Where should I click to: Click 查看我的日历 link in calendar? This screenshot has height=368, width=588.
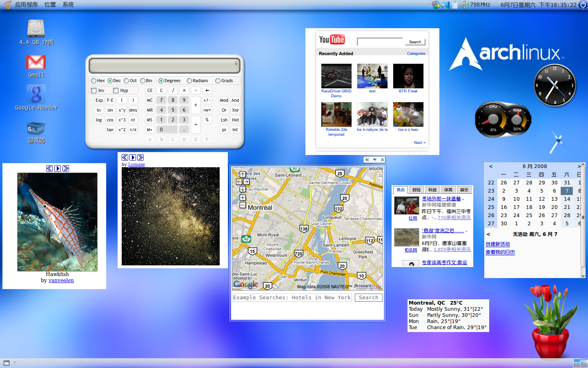click(500, 252)
